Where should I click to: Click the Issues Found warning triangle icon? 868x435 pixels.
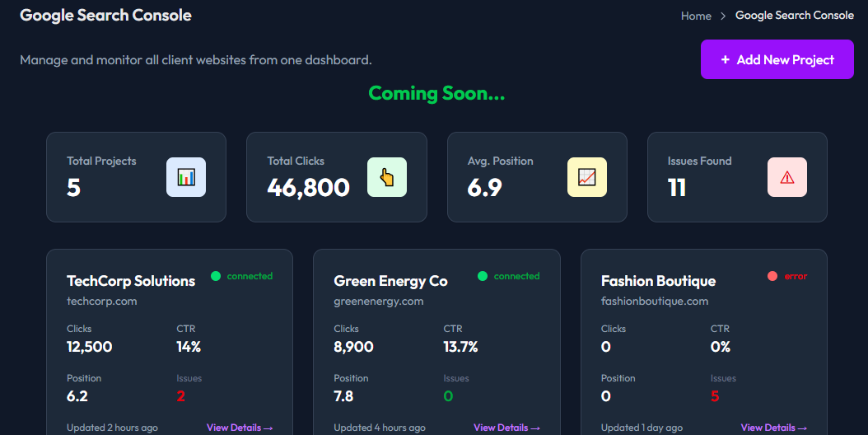pyautogui.click(x=786, y=177)
